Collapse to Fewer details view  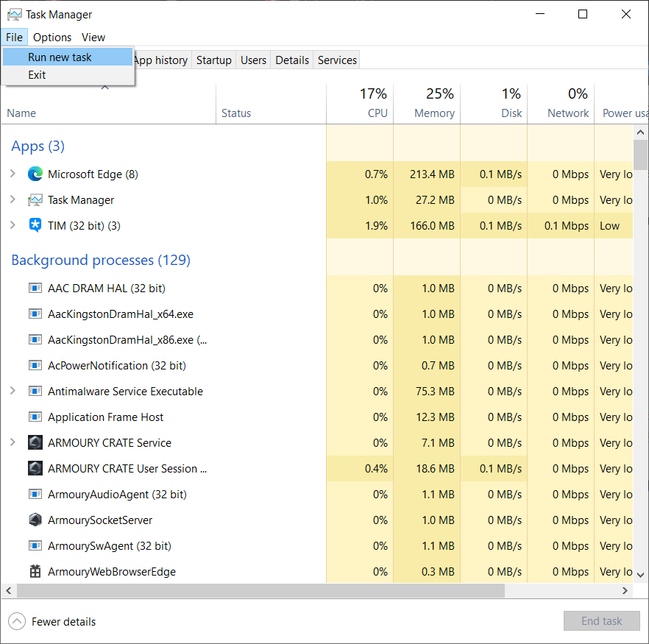click(x=52, y=621)
